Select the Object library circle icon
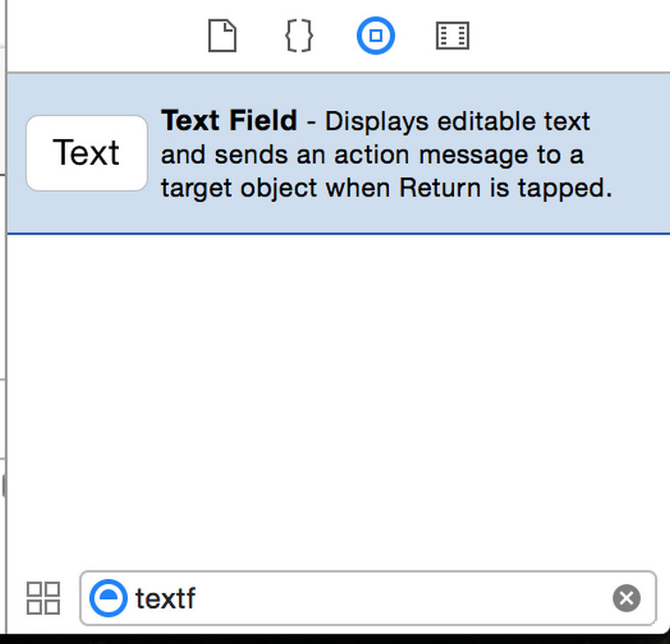The height and width of the screenshot is (644, 670). (x=376, y=37)
